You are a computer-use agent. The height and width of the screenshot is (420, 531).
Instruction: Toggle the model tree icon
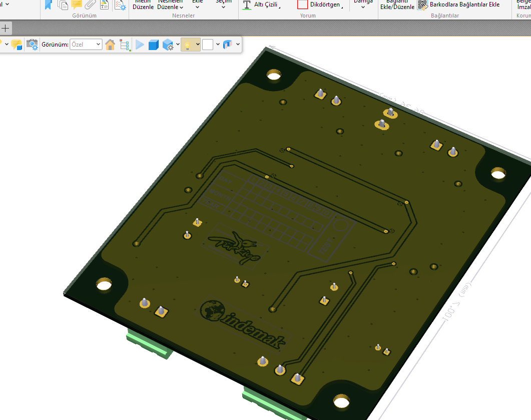tap(125, 45)
